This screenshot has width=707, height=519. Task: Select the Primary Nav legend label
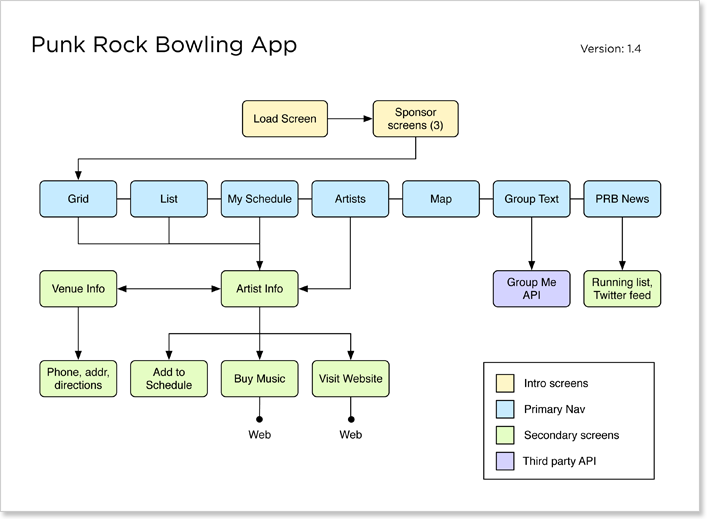(554, 409)
